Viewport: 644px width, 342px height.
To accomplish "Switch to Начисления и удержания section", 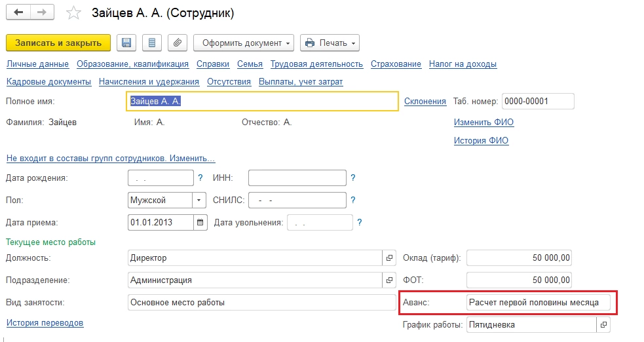I will pyautogui.click(x=149, y=82).
